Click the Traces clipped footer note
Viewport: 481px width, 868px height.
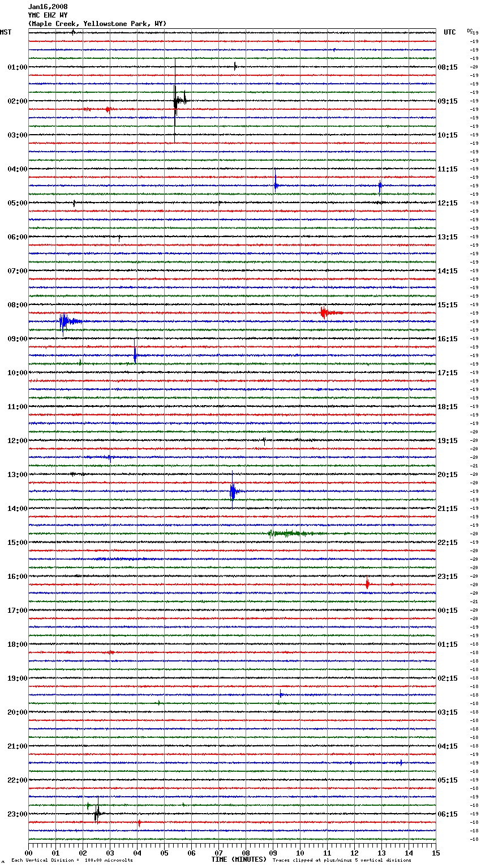(342, 860)
